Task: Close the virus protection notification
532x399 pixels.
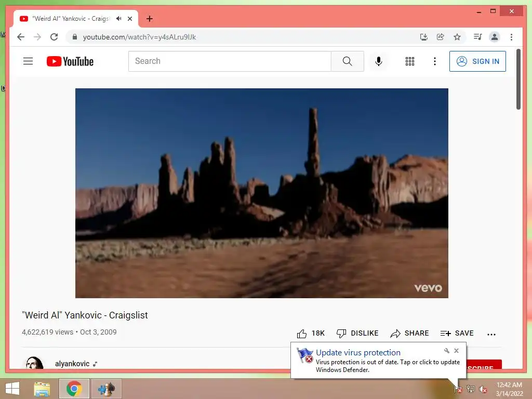Action: point(456,351)
